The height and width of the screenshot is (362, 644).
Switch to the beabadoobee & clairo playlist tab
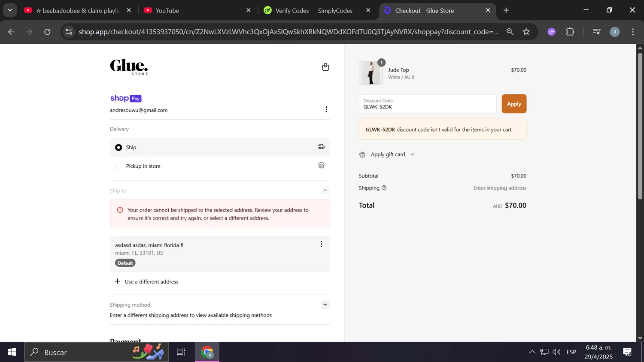pyautogui.click(x=77, y=10)
